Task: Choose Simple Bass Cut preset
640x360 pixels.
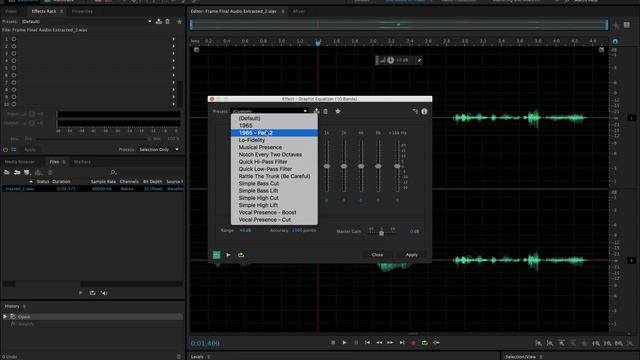Action: tap(259, 184)
